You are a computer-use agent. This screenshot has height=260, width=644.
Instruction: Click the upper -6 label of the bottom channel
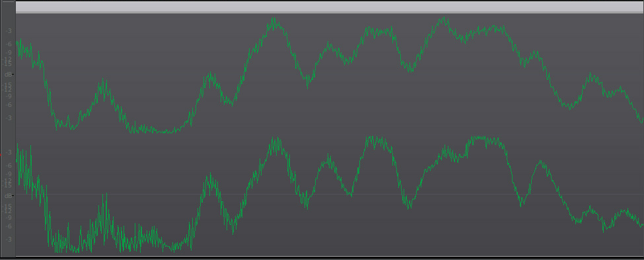9,165
